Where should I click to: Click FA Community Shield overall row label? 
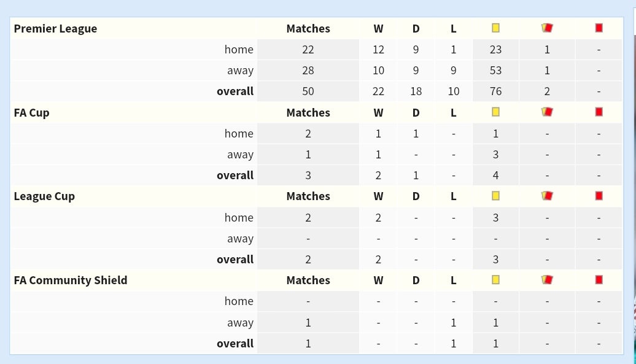pos(235,344)
